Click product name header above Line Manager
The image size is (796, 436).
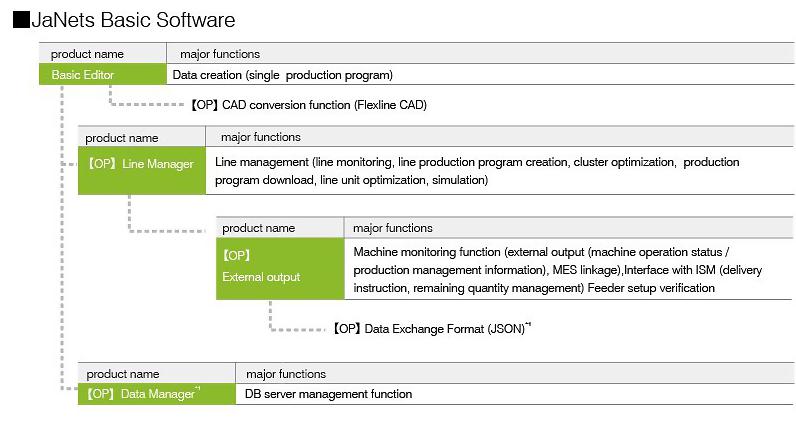[121, 138]
